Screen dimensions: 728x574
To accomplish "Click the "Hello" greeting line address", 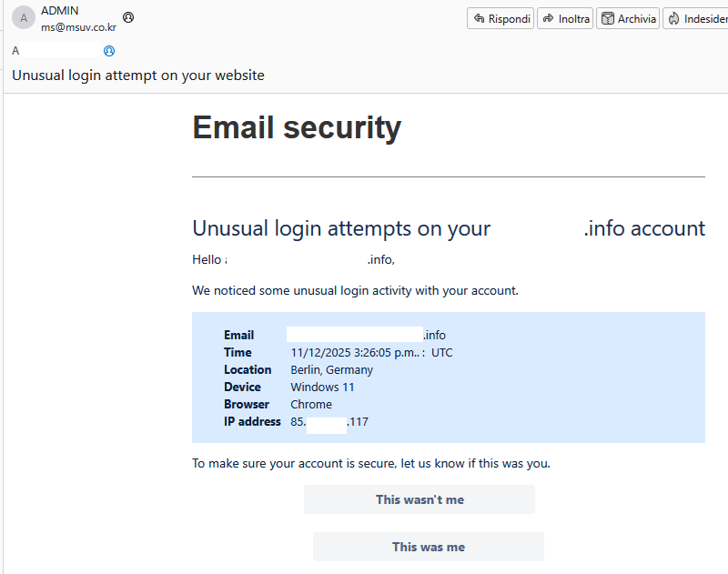I will 309,260.
